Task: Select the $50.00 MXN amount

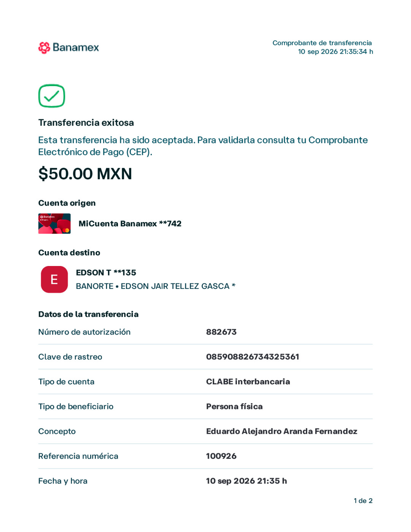Action: tap(85, 174)
